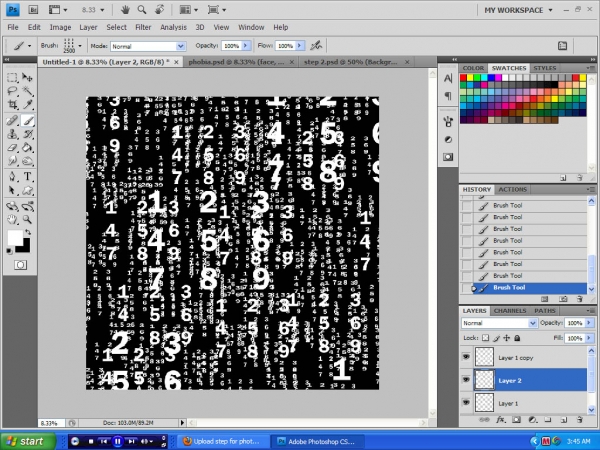Select the Magic Wand tool

point(28,91)
